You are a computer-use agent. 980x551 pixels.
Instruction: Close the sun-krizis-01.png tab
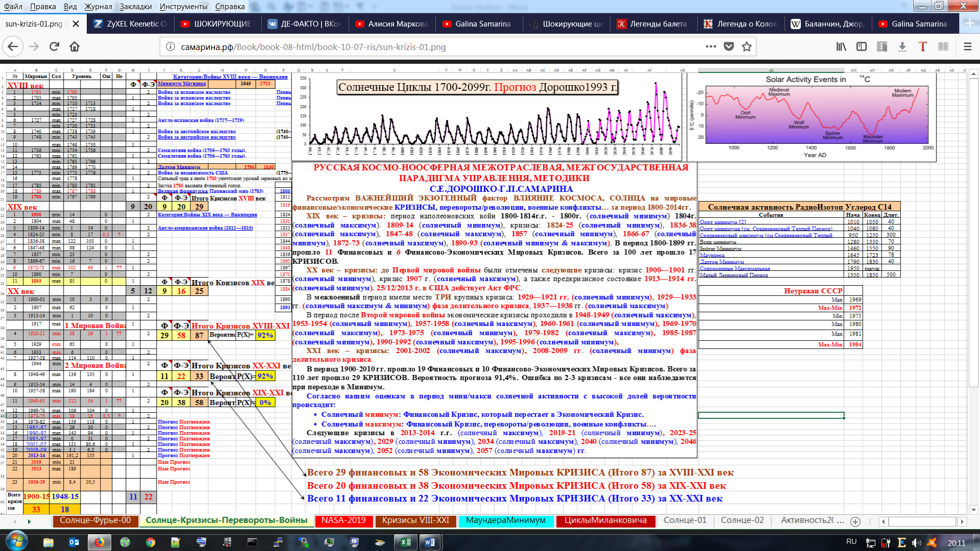[x=76, y=24]
